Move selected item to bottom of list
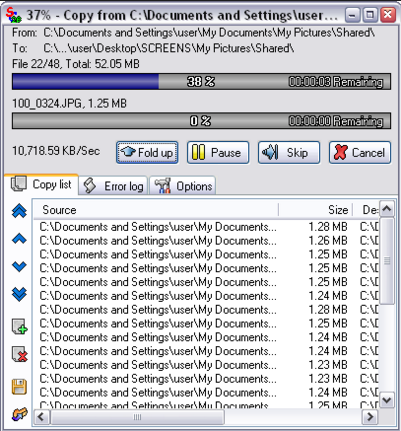Screen dimensions: 401x431 19,294
